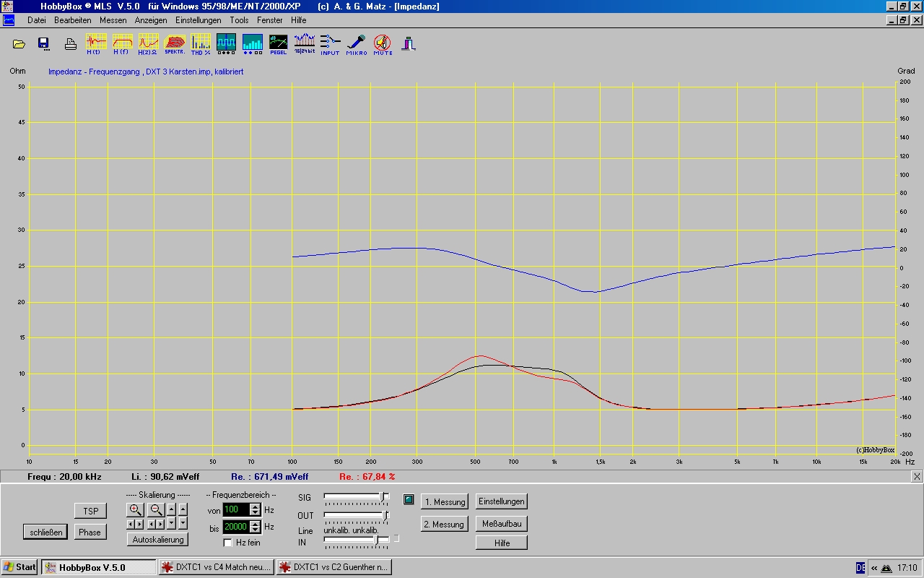The image size is (924, 578).
Task: Increase the 'von' frequency with spinner up
Action: tap(255, 506)
